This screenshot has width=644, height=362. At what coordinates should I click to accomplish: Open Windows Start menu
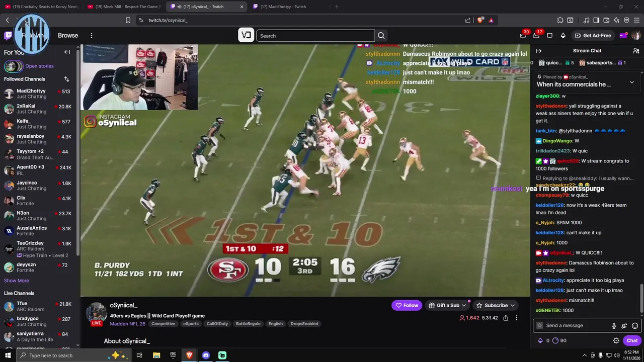pyautogui.click(x=8, y=355)
